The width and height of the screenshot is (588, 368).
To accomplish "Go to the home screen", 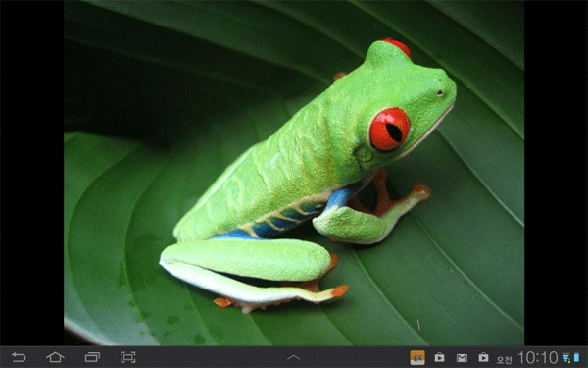I will tap(55, 357).
